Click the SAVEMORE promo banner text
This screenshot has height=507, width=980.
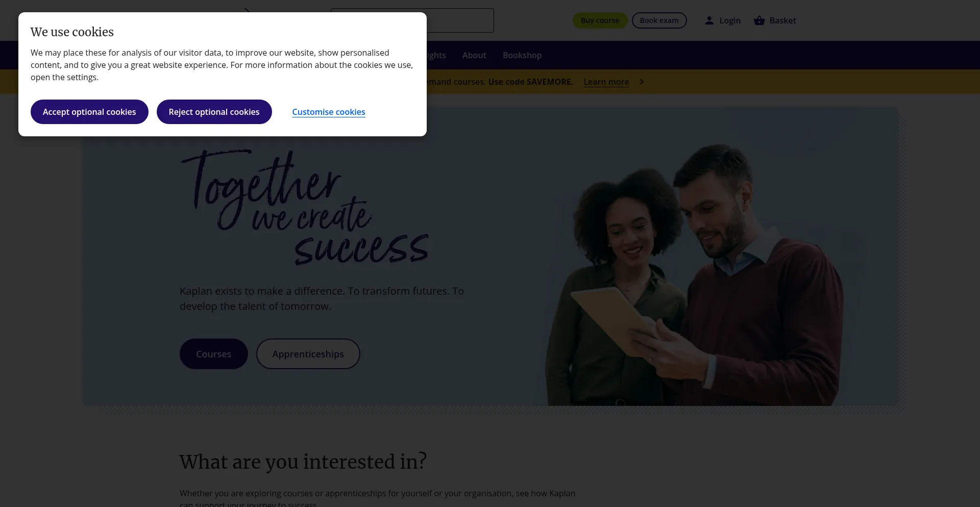click(x=500, y=82)
